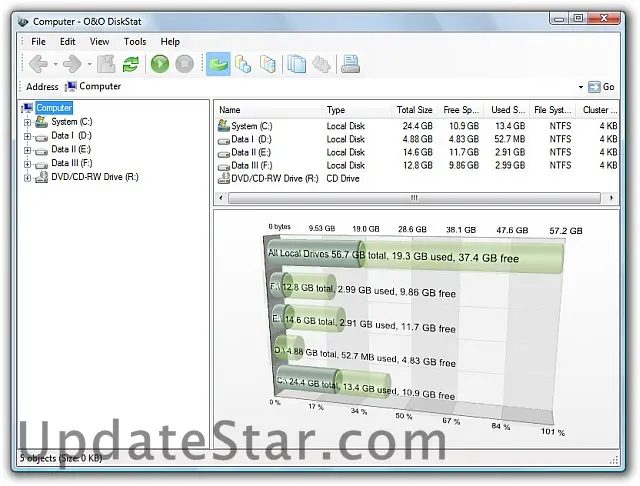Click the Back arrow toolbar icon
Screen dimensions: 640x486
pos(39,64)
